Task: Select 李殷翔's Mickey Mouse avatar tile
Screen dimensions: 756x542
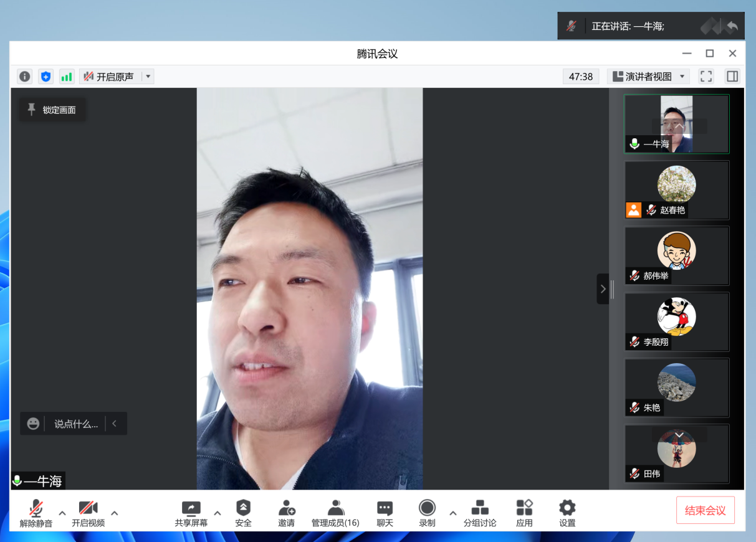Action: pyautogui.click(x=677, y=321)
